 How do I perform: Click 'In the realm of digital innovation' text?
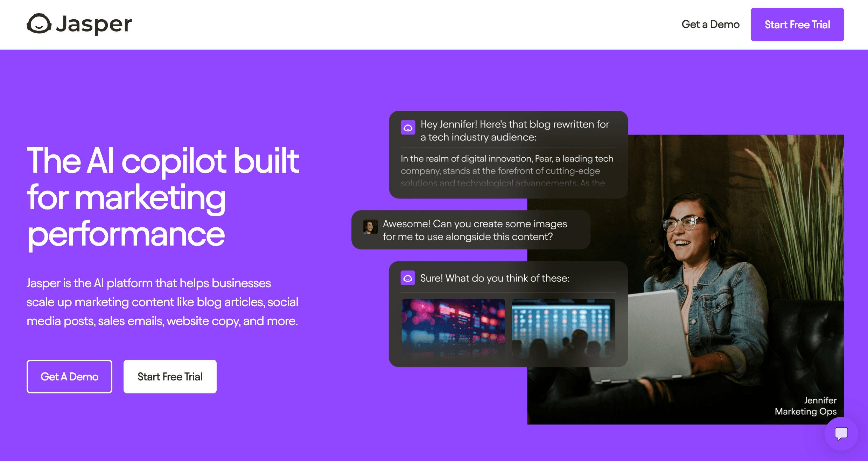(x=507, y=171)
